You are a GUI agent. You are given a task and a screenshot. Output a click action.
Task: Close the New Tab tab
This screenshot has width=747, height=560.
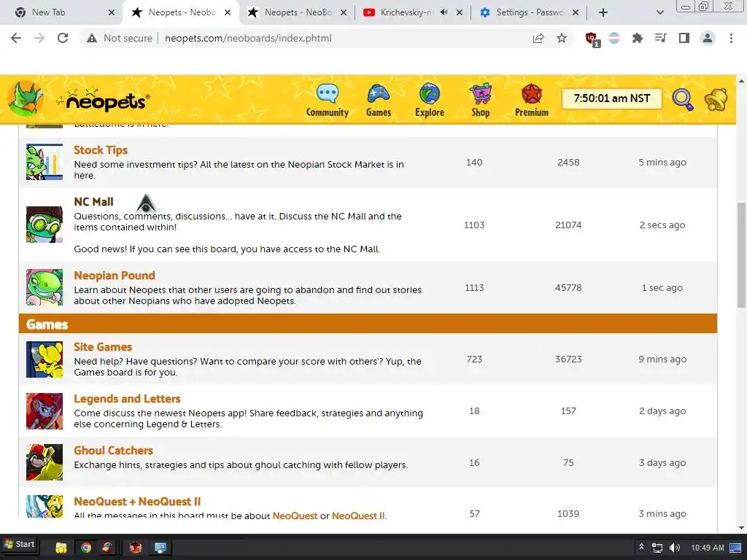pyautogui.click(x=112, y=12)
